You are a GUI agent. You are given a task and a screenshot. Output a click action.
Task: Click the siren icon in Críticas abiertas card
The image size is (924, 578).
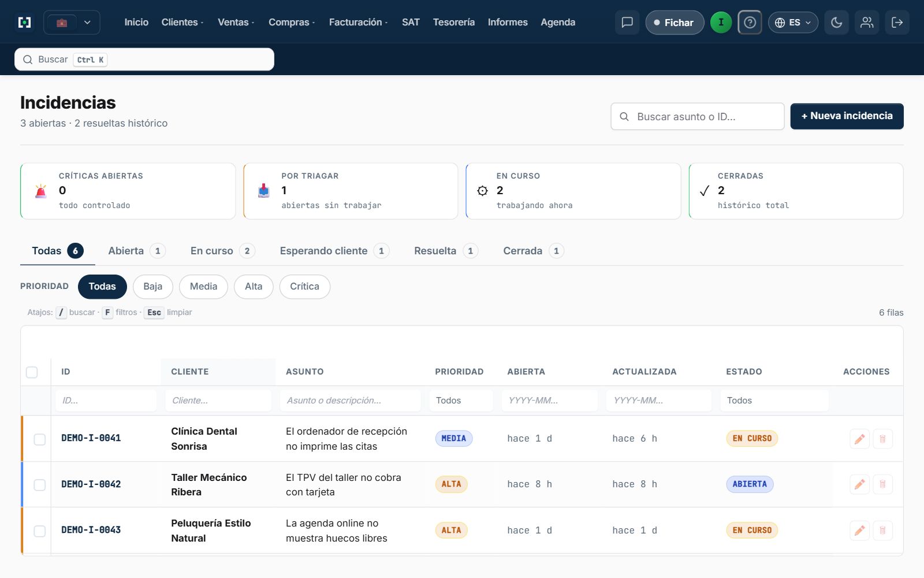[x=41, y=191]
